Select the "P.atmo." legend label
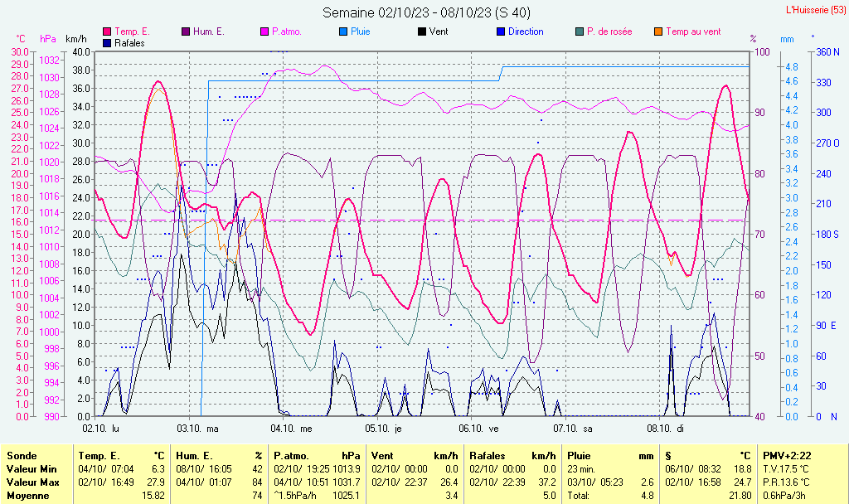Image resolution: width=849 pixels, height=504 pixels. click(x=286, y=32)
